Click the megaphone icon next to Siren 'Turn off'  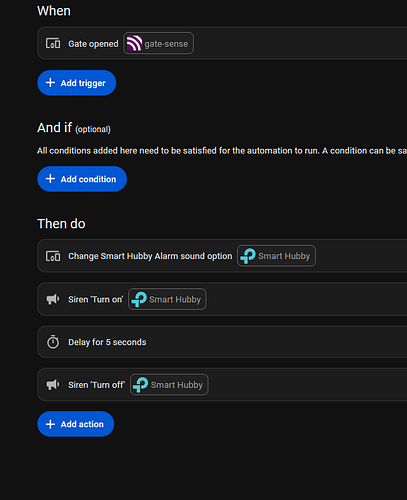click(x=53, y=385)
